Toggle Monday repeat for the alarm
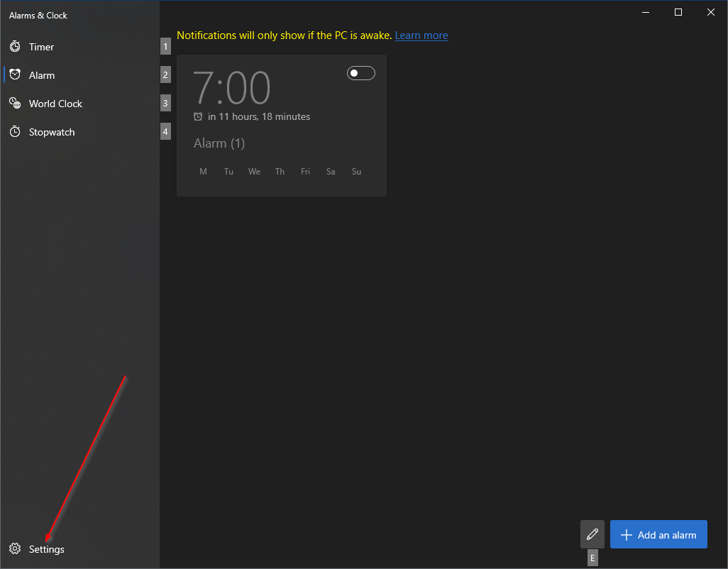The width and height of the screenshot is (728, 569). click(x=203, y=171)
